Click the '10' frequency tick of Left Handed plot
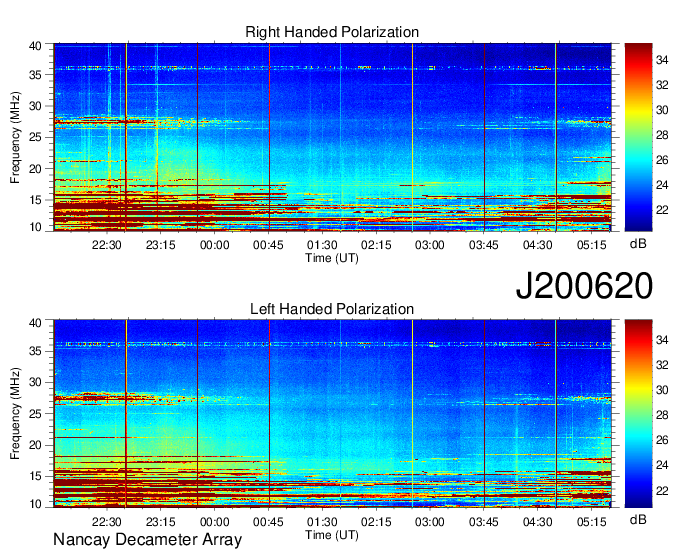The image size is (680, 552). click(35, 503)
